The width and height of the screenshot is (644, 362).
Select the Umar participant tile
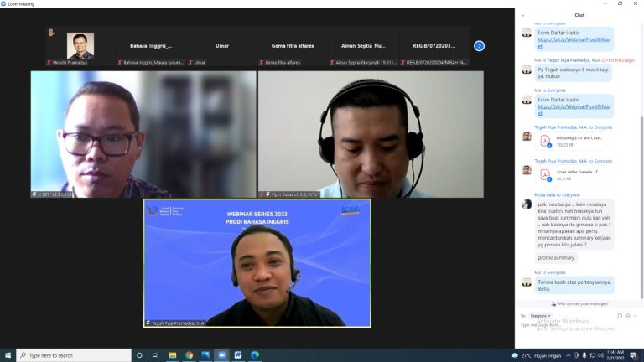(221, 46)
